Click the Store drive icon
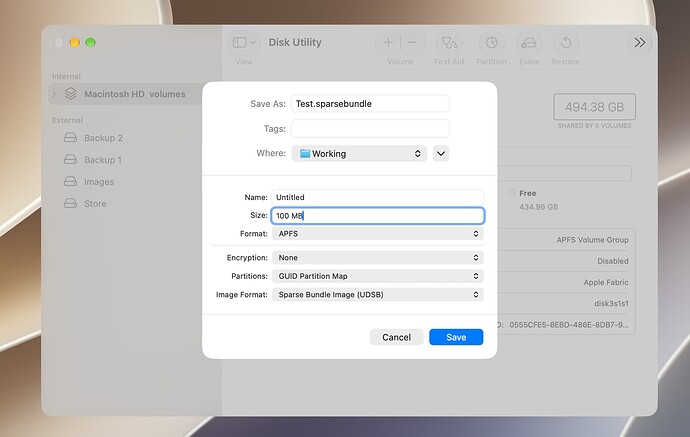The height and width of the screenshot is (437, 690). (70, 203)
